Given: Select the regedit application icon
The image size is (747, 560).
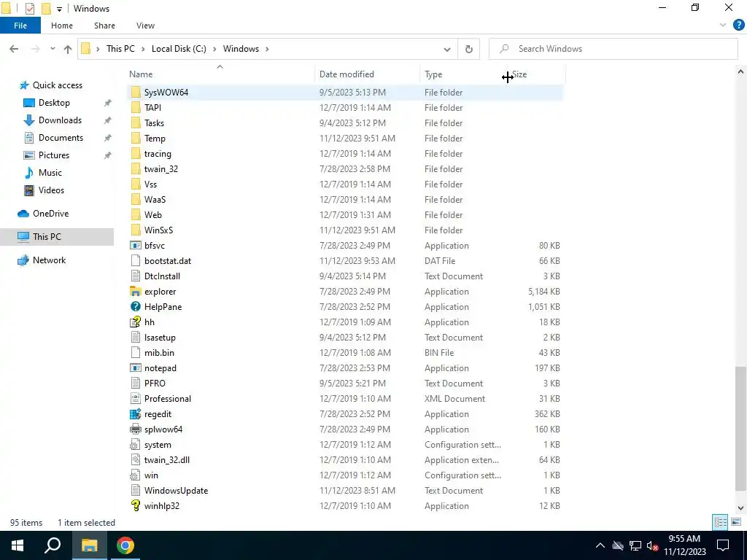Looking at the screenshot, I should tap(136, 414).
